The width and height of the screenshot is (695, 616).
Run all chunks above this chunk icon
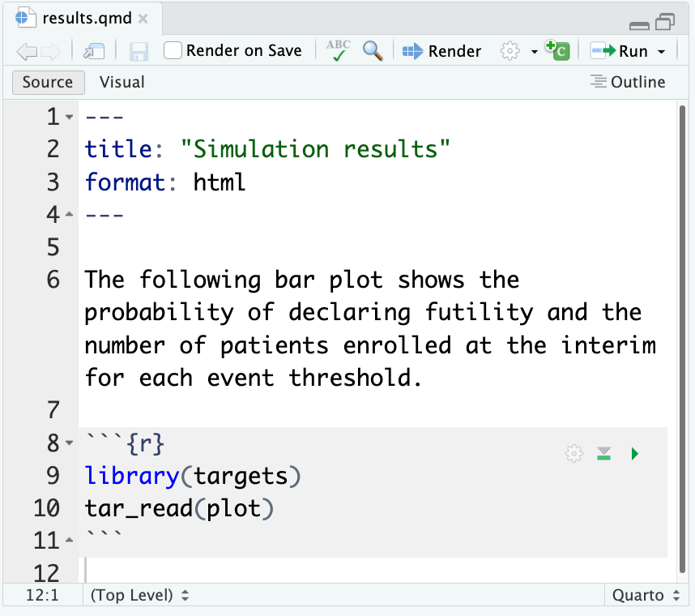(x=603, y=454)
